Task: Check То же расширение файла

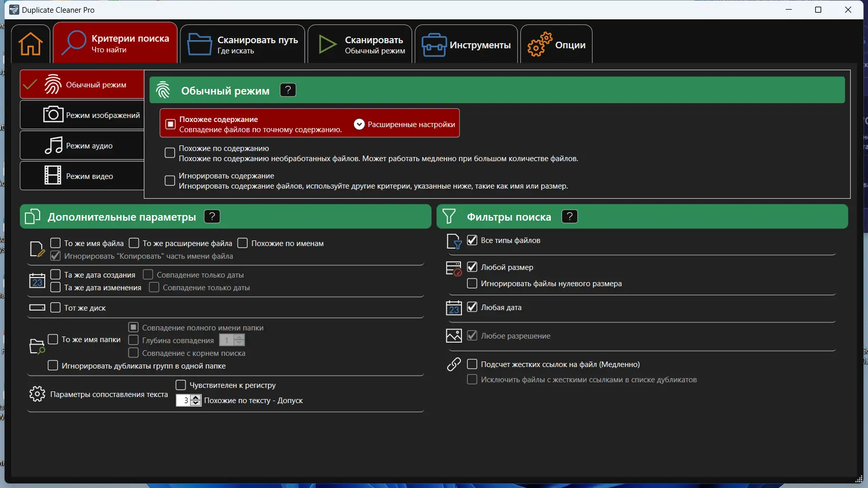Action: coord(134,243)
